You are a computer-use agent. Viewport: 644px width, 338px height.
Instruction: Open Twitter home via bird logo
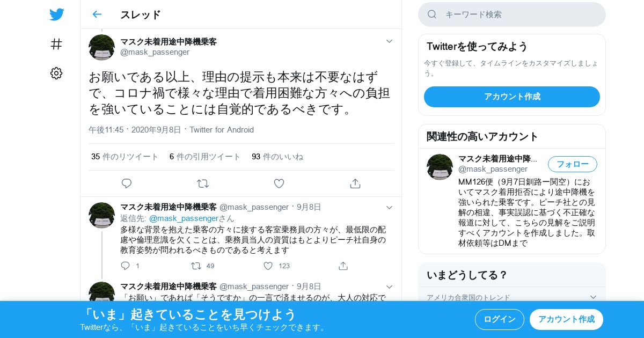(x=56, y=14)
